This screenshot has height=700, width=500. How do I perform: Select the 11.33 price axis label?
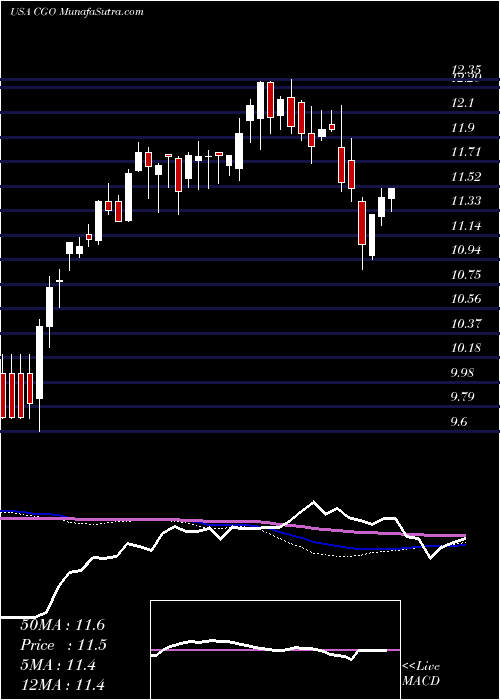click(x=466, y=201)
